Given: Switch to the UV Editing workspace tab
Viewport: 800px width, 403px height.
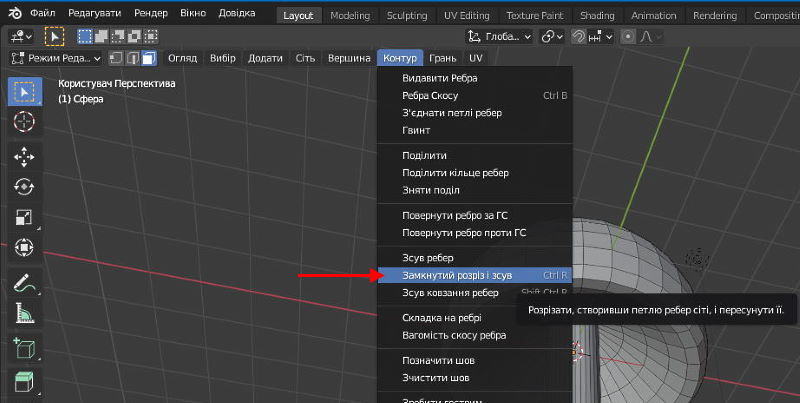Looking at the screenshot, I should click(x=467, y=15).
